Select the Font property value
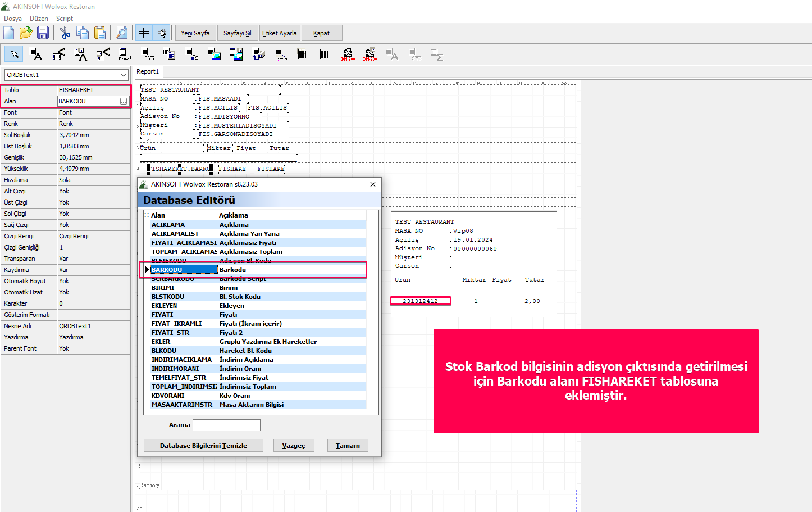Screen dimensions: 812x512 click(93, 112)
